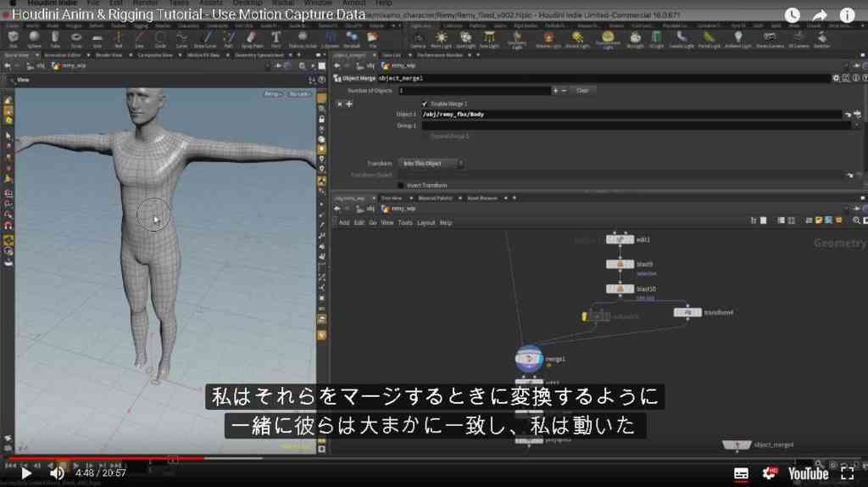Select the Box shelf tool
Screen dimensions: 868x487
click(x=14, y=39)
